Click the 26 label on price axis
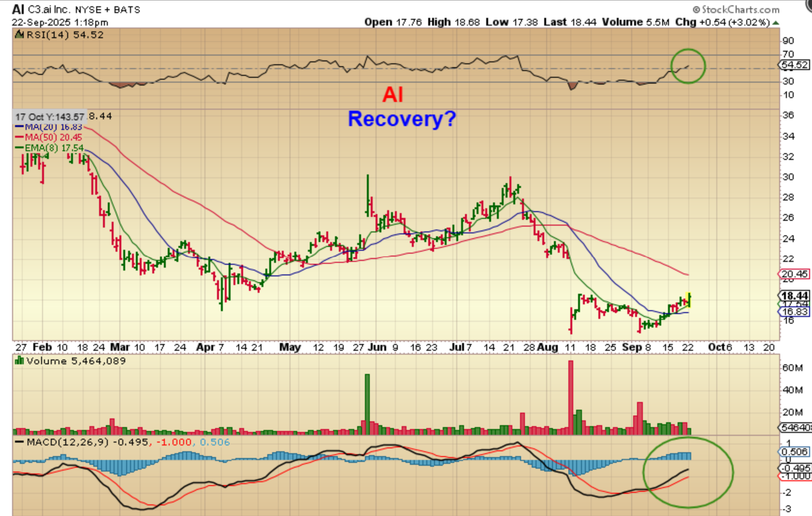 (788, 217)
